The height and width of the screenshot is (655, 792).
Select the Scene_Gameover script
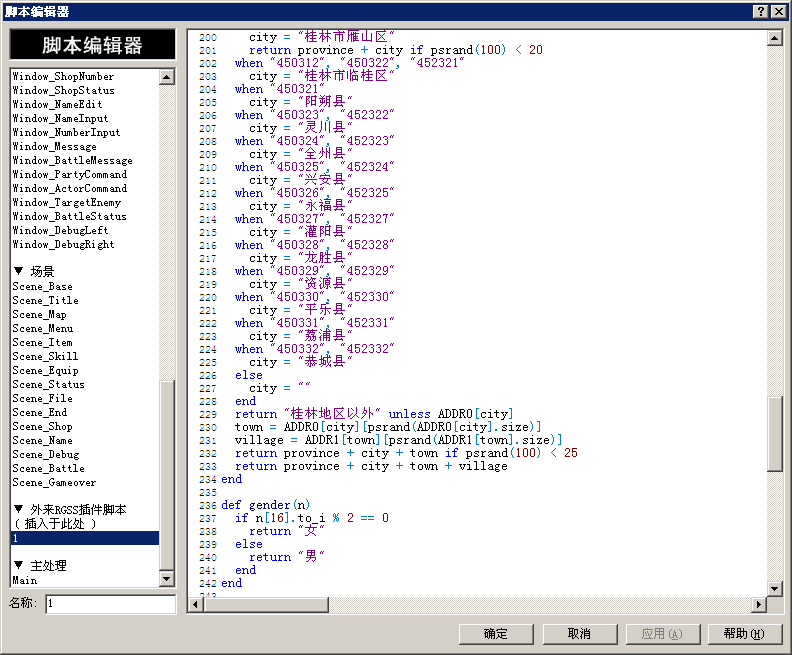[85, 483]
